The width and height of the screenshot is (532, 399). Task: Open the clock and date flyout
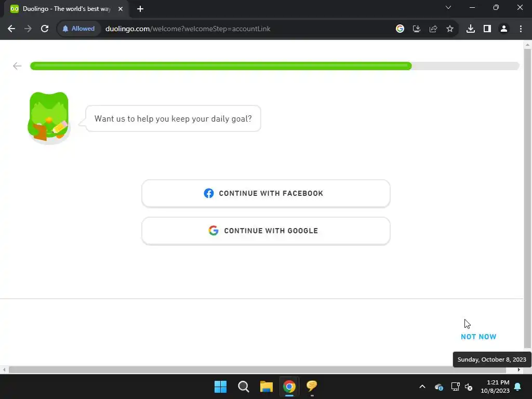[x=495, y=387]
